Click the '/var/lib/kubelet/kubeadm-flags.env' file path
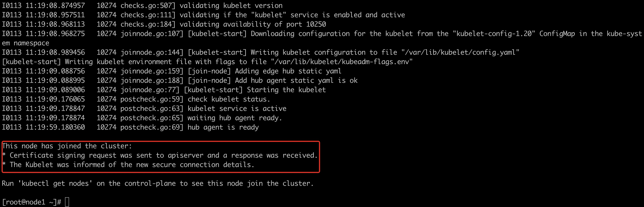Image resolution: width=644 pixels, height=207 pixels. coord(342,62)
